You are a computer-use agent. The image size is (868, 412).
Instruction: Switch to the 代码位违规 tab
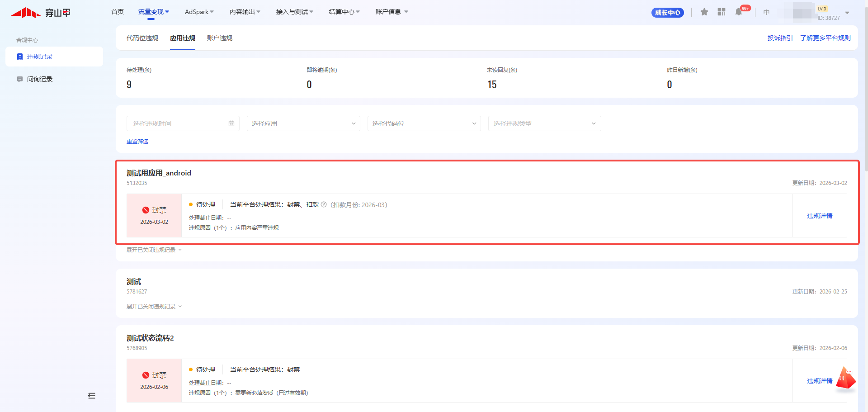click(x=142, y=38)
